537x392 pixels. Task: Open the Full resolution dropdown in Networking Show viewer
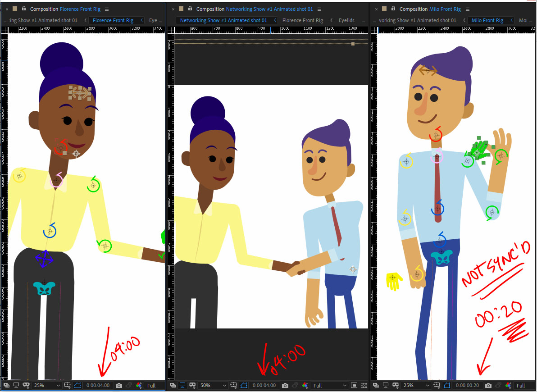330,386
